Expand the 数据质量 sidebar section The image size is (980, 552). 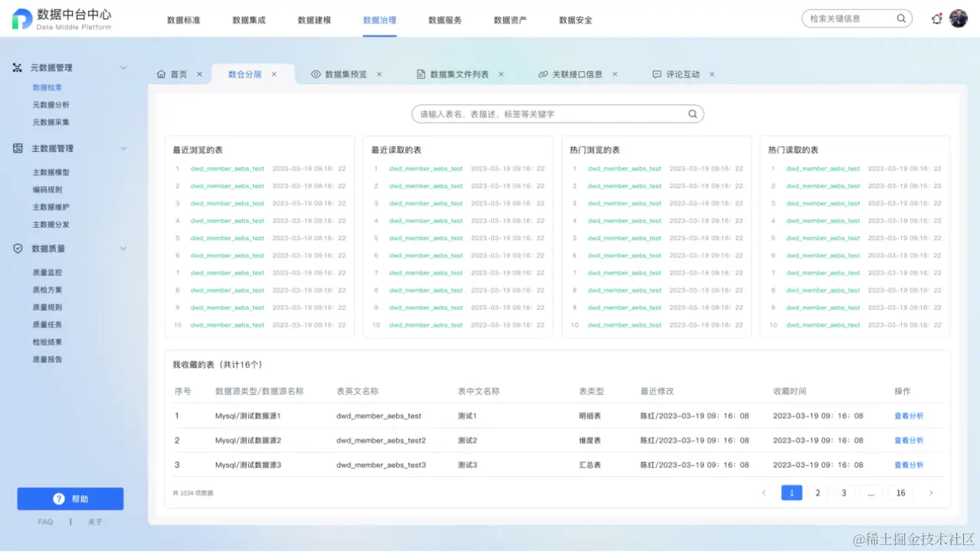pyautogui.click(x=123, y=248)
